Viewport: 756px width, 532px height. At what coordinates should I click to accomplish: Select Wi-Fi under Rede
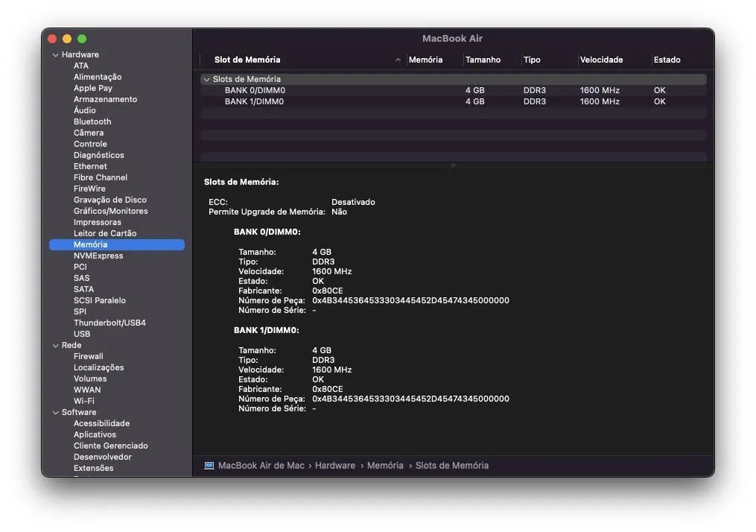[x=84, y=401]
